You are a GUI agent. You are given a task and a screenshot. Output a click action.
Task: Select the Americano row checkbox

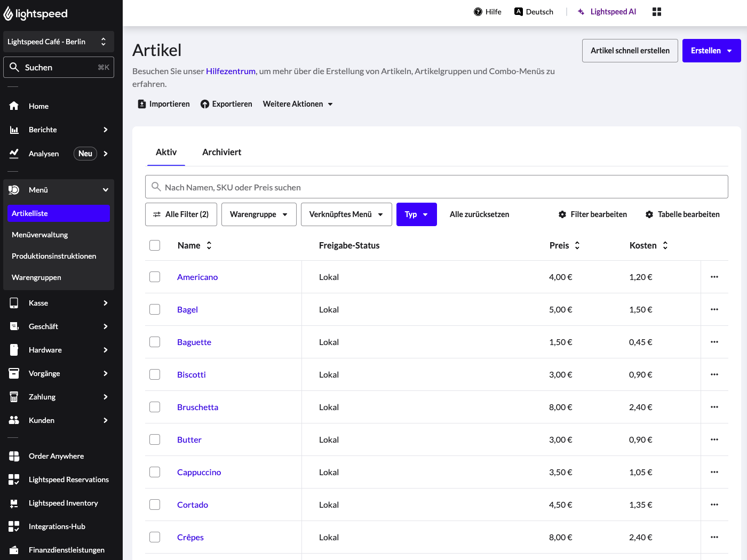pyautogui.click(x=155, y=277)
